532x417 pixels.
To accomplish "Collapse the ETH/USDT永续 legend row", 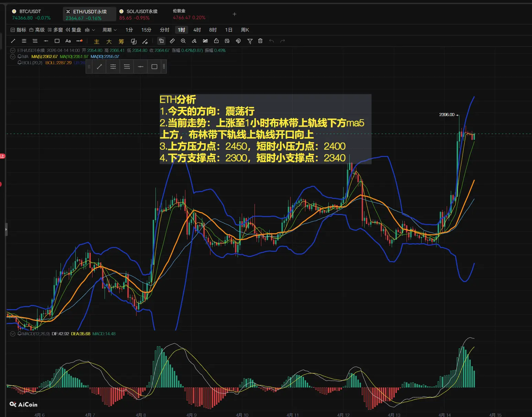I will pos(13,50).
